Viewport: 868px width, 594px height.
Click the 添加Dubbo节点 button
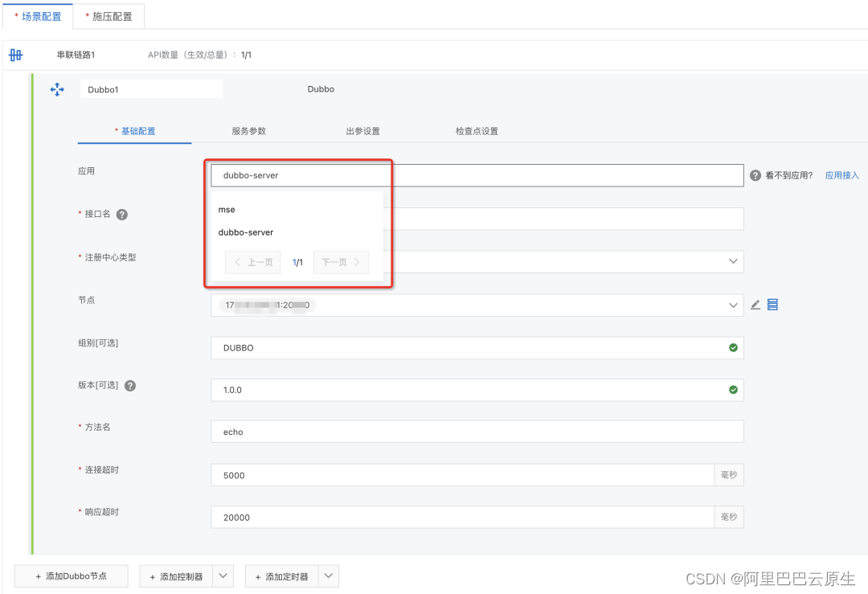(72, 576)
